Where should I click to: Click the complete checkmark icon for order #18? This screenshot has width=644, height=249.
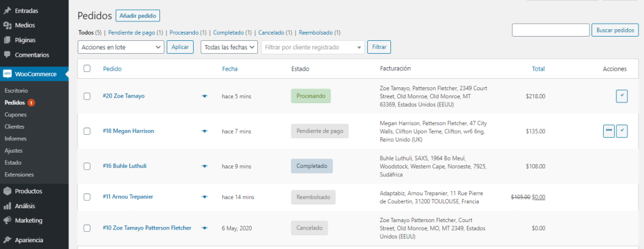click(x=621, y=131)
